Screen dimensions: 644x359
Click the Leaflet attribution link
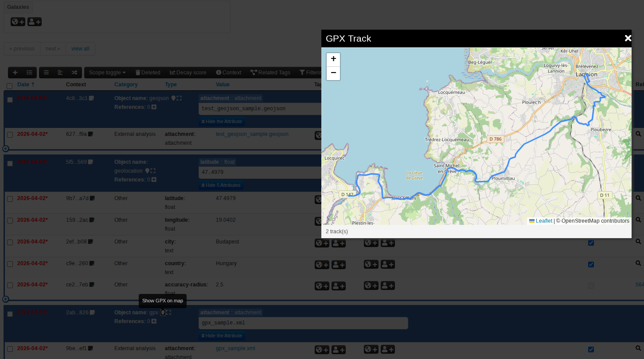pos(543,221)
